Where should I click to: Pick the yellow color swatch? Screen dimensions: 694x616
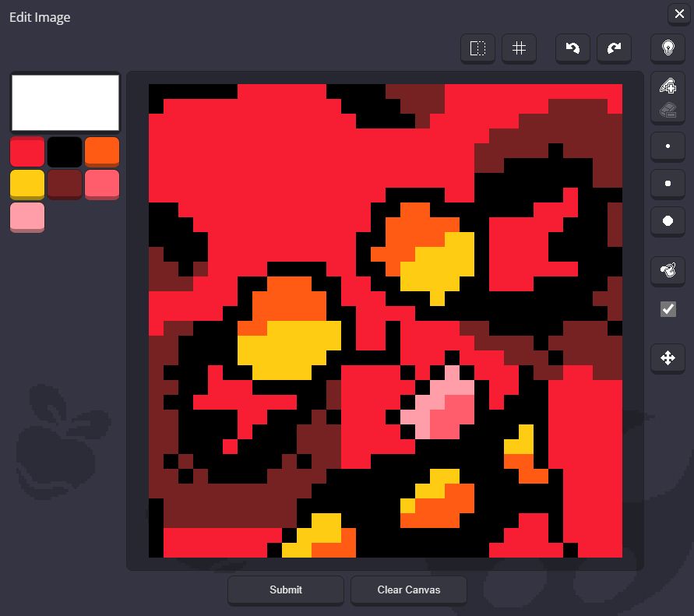[x=27, y=184]
